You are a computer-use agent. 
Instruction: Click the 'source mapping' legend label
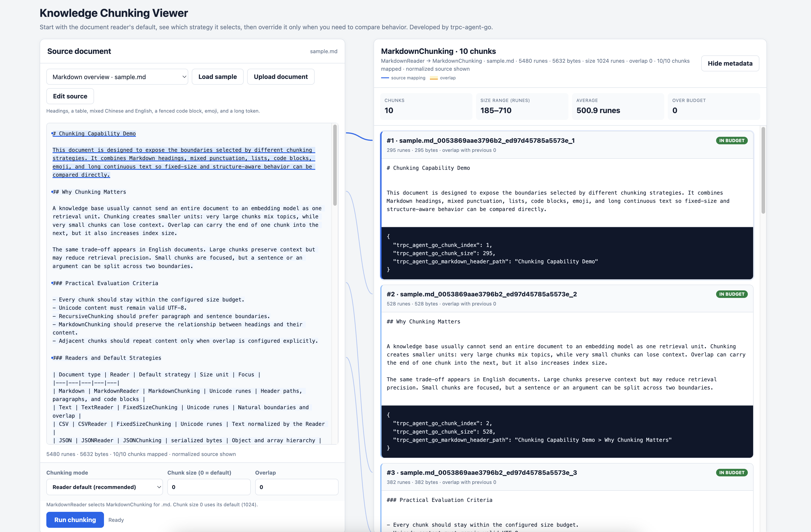[408, 78]
